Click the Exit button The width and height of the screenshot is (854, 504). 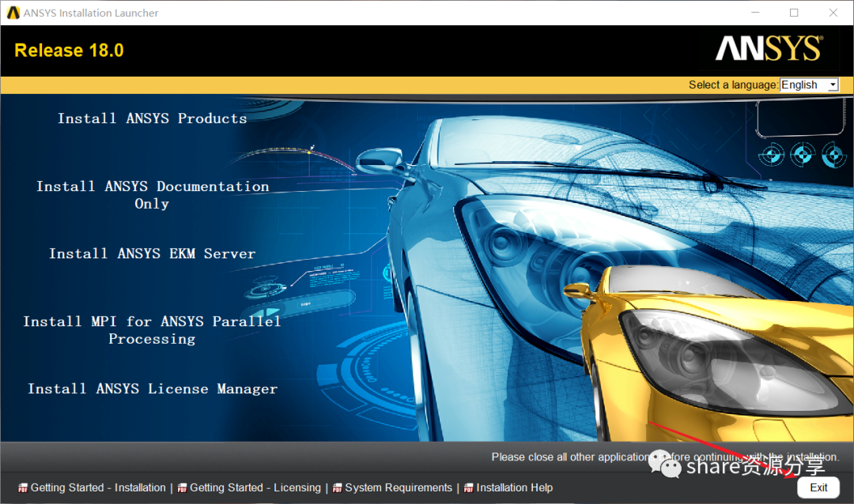tap(818, 487)
